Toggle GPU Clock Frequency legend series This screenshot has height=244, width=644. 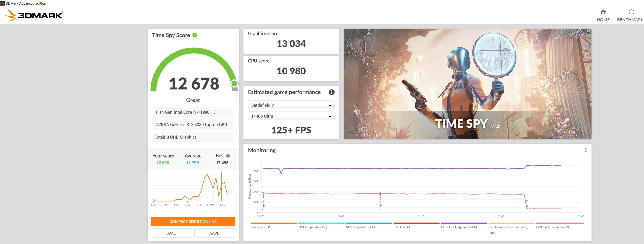[560, 226]
